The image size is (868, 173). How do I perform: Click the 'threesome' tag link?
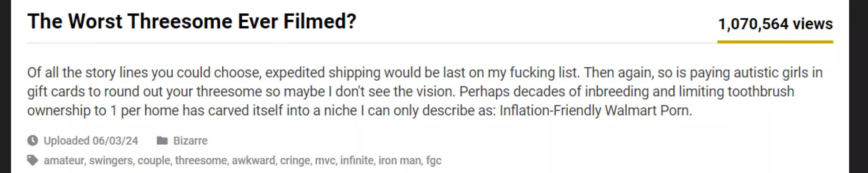pos(201,160)
